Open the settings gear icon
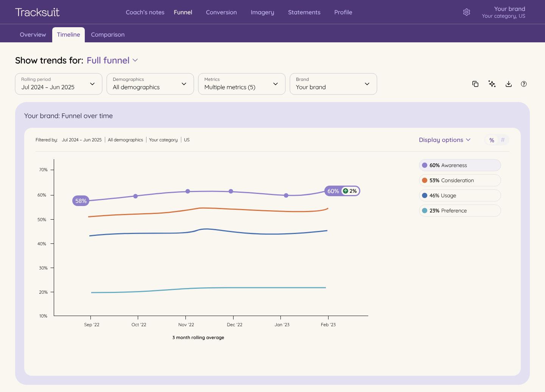 pos(466,12)
